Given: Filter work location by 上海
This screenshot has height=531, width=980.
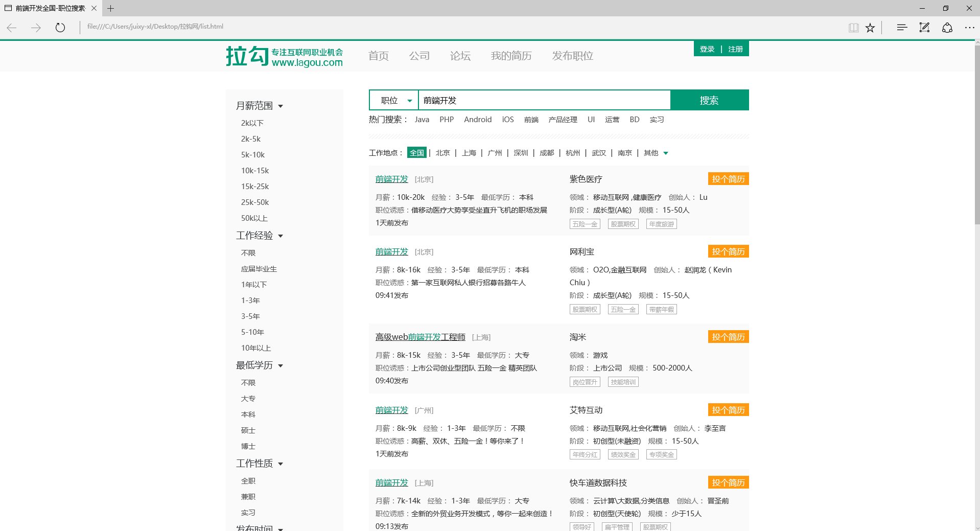Looking at the screenshot, I should (469, 153).
